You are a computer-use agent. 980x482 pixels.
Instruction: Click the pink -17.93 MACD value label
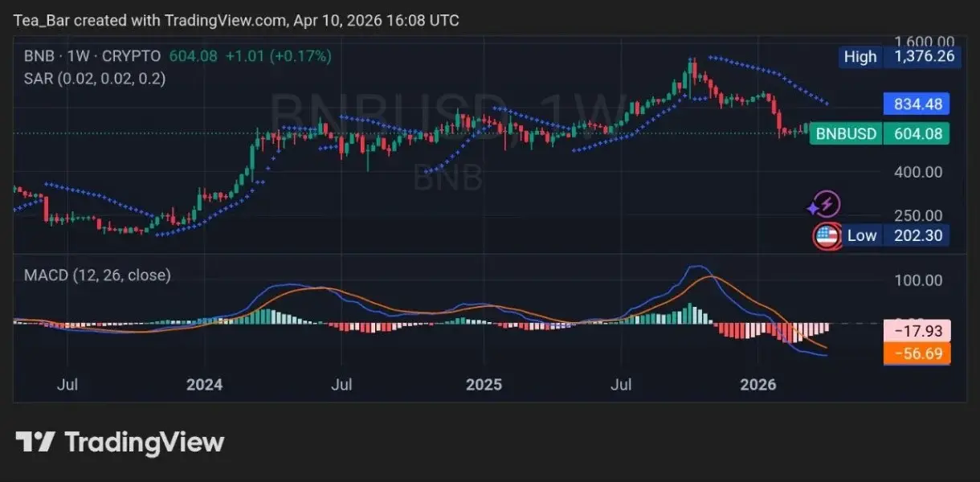(x=917, y=332)
